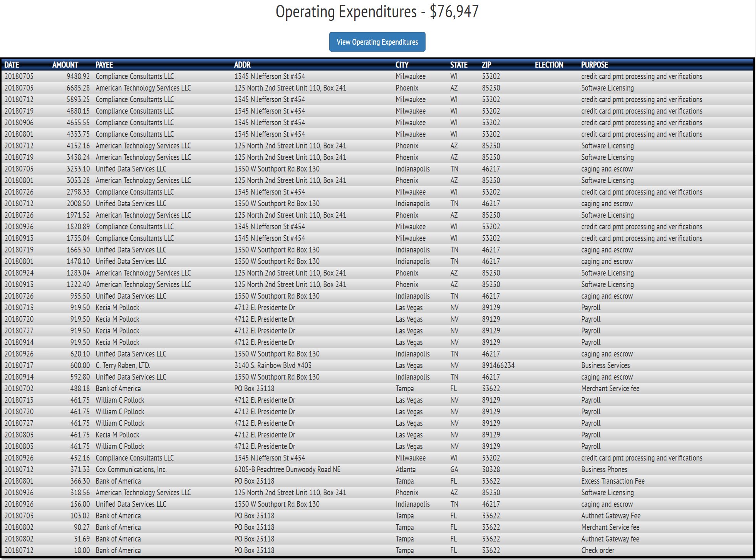Viewport: 756px width, 560px height.
Task: Click the ADDR column header
Action: (242, 65)
